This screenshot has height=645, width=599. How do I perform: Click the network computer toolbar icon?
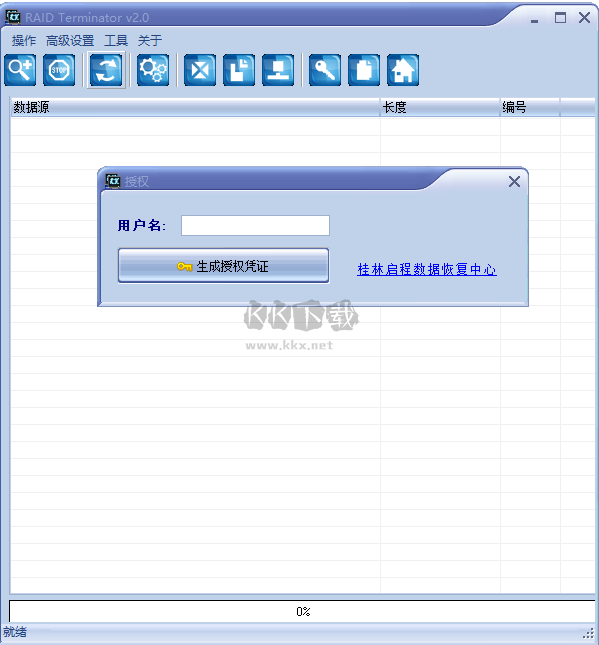(x=278, y=70)
